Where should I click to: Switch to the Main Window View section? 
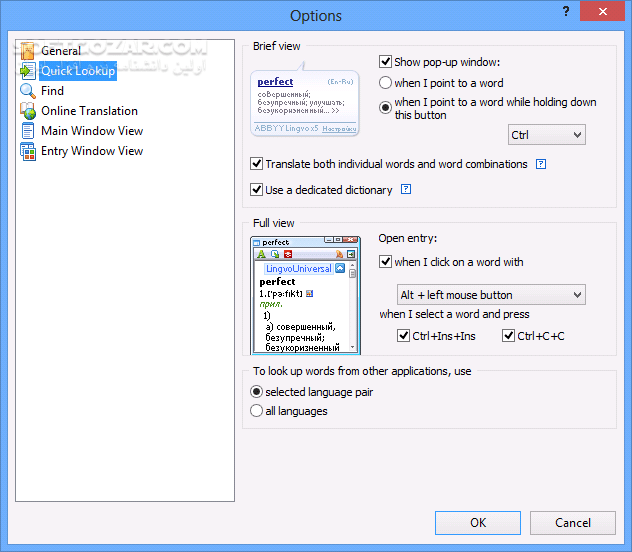click(x=91, y=131)
